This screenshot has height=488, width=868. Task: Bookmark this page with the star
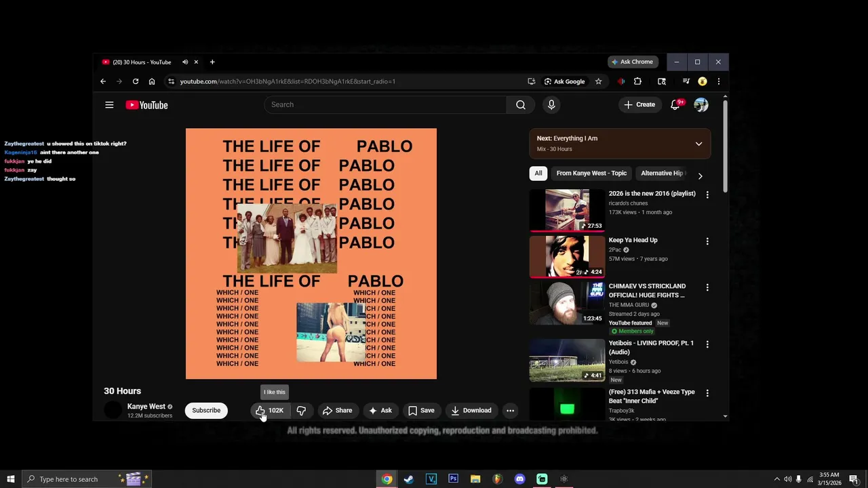click(x=598, y=81)
